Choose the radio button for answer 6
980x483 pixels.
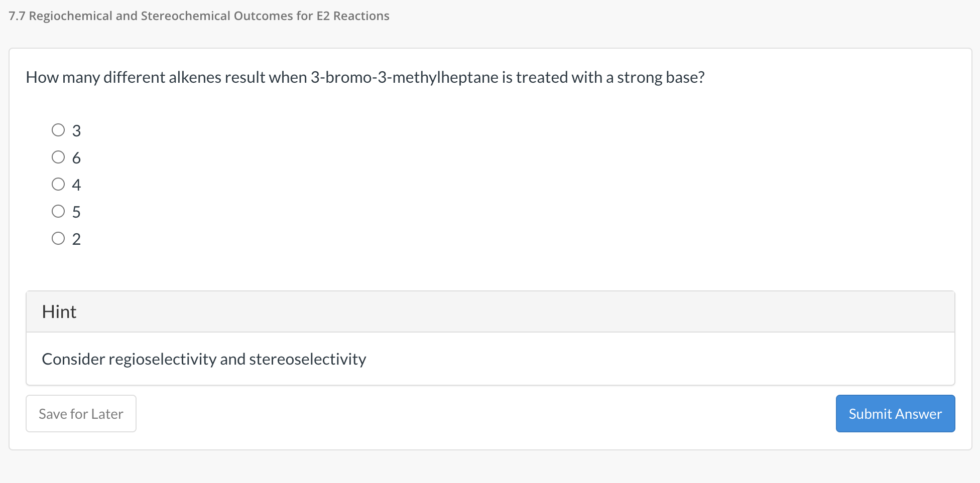click(x=58, y=157)
